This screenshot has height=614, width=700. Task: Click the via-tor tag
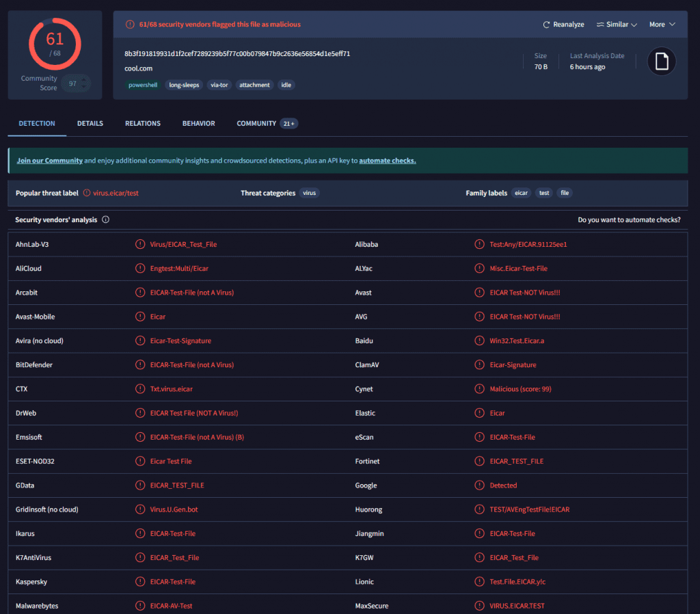tap(219, 85)
